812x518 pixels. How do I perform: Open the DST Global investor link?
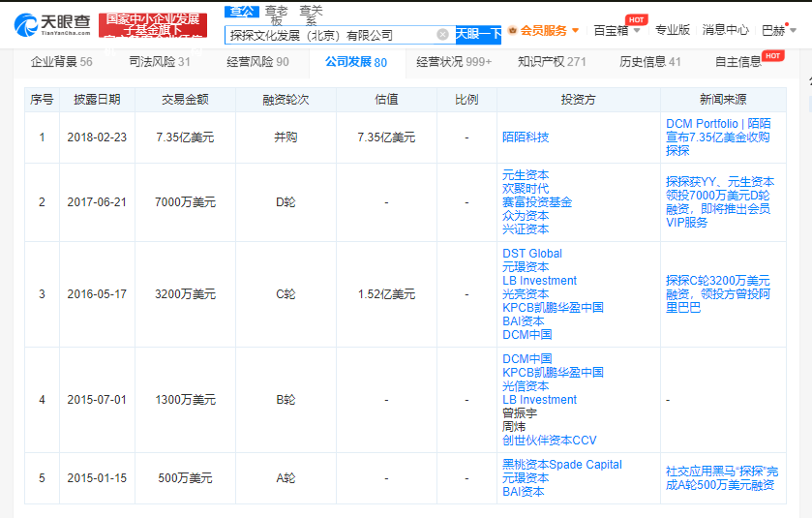pyautogui.click(x=532, y=254)
